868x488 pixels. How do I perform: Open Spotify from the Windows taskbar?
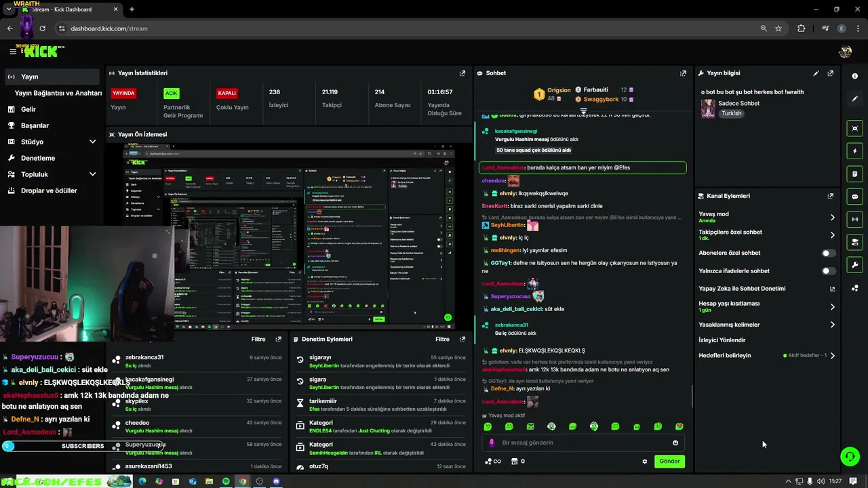226,481
